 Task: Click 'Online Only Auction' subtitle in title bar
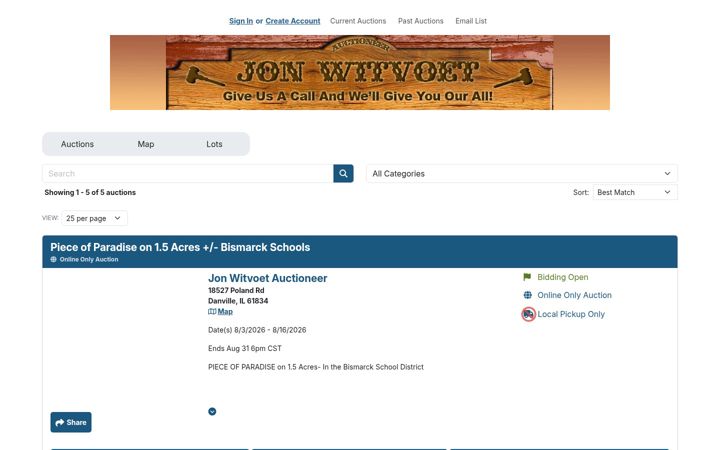(x=89, y=259)
